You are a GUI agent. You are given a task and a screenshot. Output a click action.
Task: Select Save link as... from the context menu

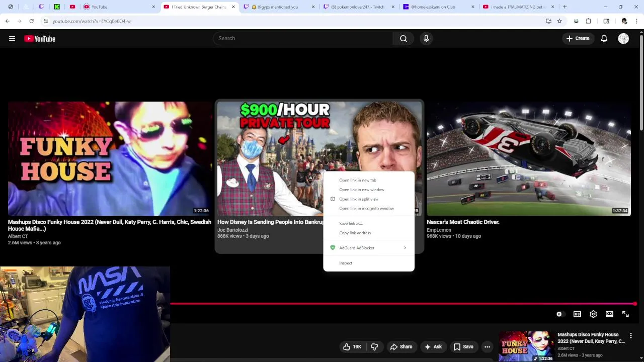click(x=368, y=223)
